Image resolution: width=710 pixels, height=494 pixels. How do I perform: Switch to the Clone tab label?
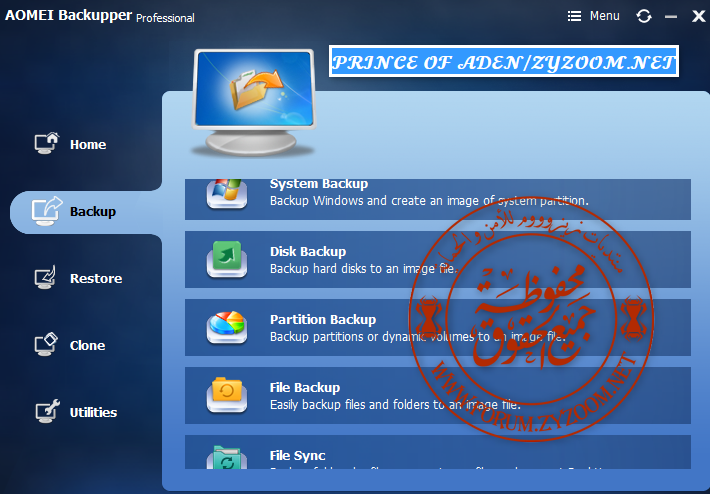point(87,345)
